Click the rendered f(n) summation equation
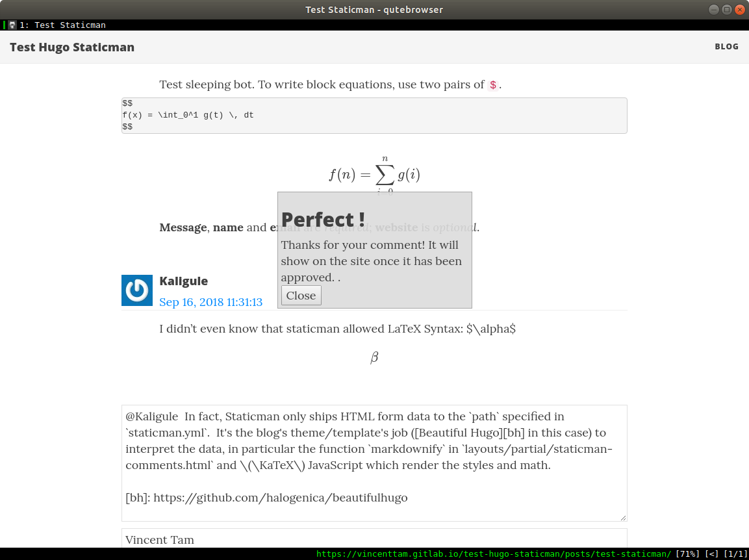This screenshot has width=749, height=560. click(x=374, y=174)
